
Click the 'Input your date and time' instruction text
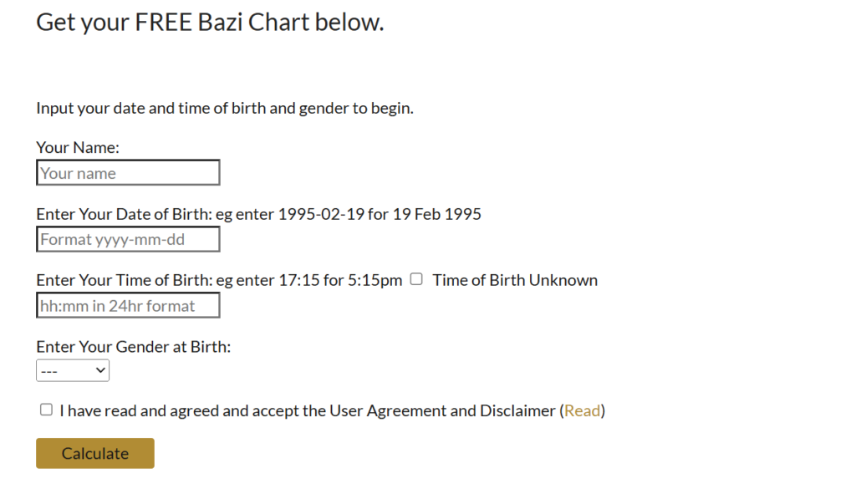pyautogui.click(x=225, y=108)
